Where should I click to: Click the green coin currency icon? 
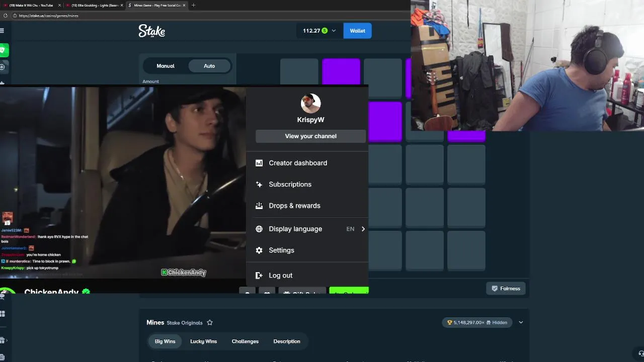[x=325, y=31]
